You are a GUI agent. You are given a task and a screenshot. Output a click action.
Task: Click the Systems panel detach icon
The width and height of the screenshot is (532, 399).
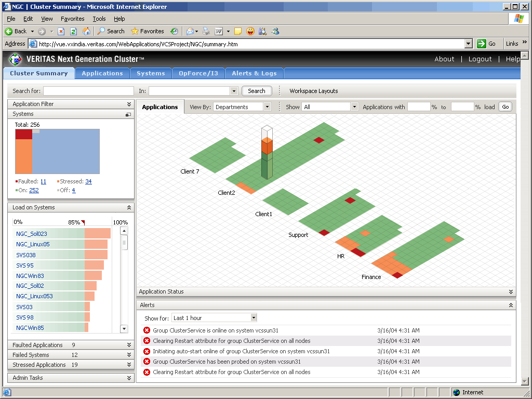tap(128, 114)
